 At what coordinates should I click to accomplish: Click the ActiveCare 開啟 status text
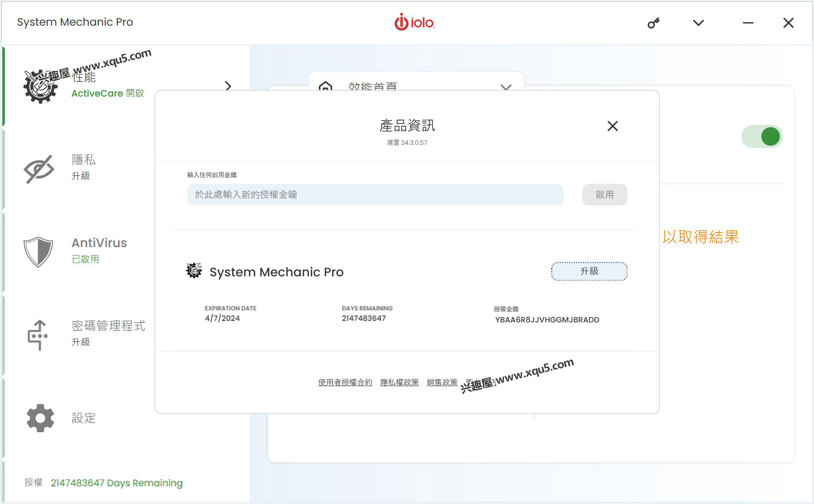(x=108, y=93)
